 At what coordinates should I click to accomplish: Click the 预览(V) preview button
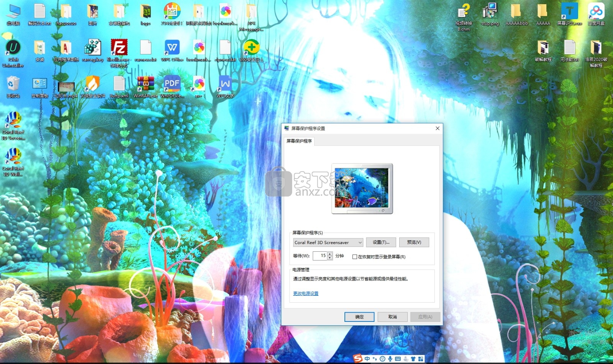(414, 242)
